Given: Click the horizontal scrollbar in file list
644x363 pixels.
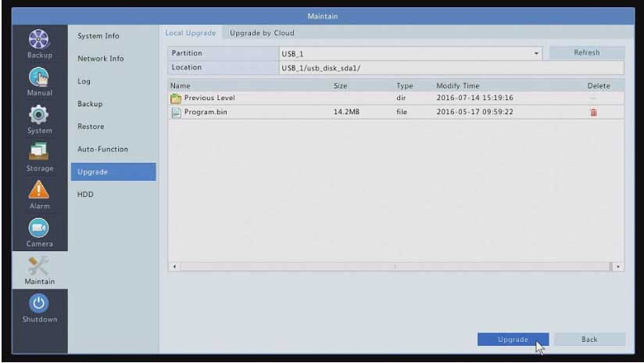Looking at the screenshot, I should [395, 267].
